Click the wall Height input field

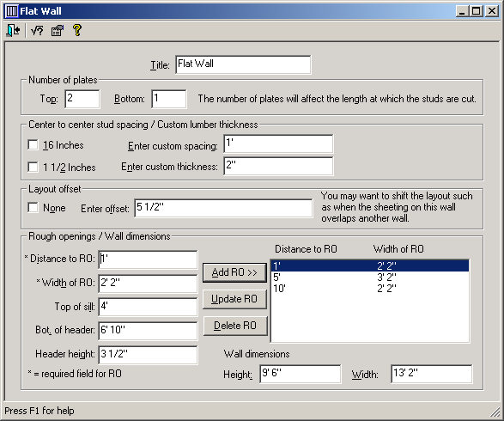301,374
